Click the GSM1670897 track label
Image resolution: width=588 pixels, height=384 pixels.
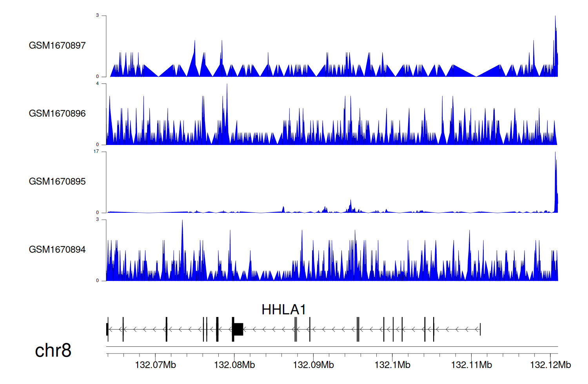57,45
